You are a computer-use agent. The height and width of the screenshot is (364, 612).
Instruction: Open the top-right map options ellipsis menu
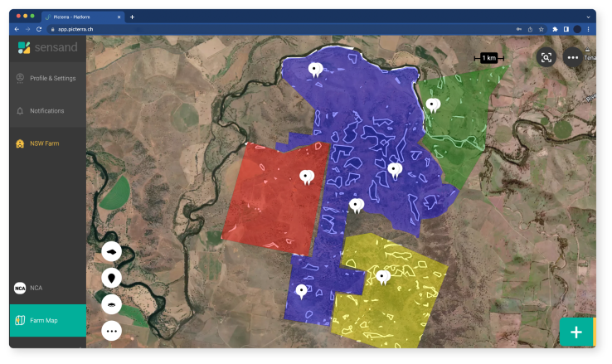tap(572, 57)
